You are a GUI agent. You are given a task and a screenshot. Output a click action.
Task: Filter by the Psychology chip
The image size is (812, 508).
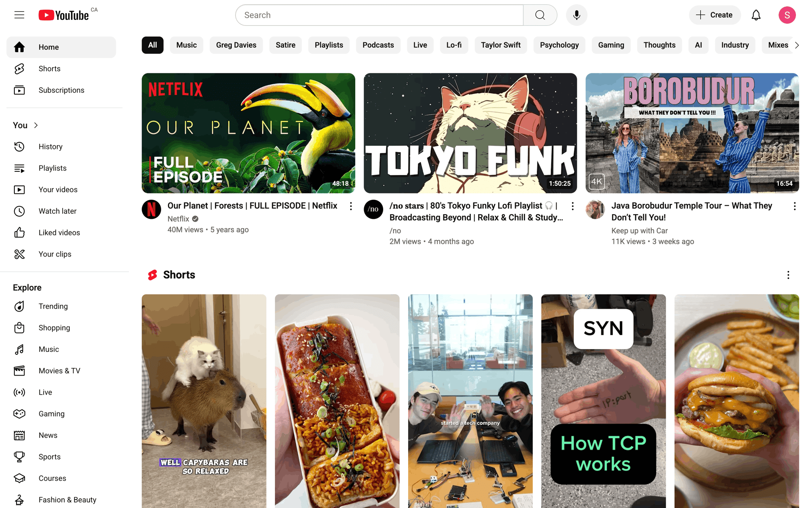[559, 45]
